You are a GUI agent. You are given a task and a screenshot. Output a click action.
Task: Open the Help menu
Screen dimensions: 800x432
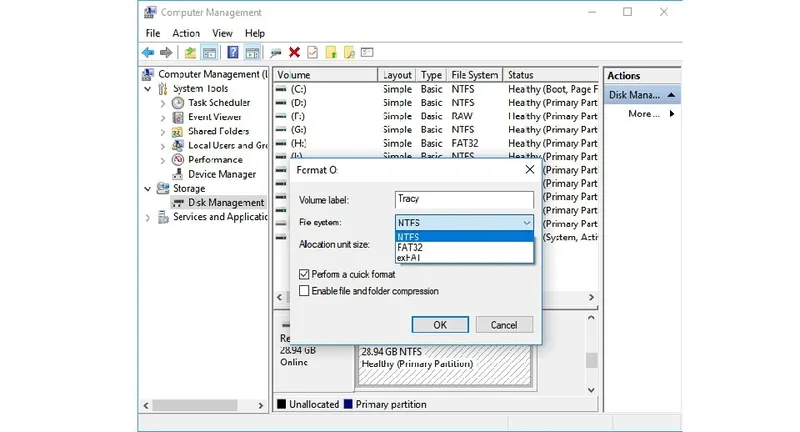click(x=255, y=33)
